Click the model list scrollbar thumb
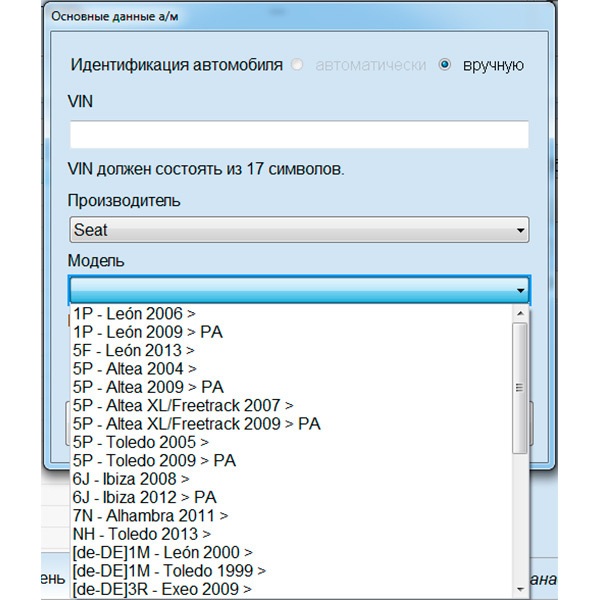This screenshot has width=600, height=600. click(520, 388)
